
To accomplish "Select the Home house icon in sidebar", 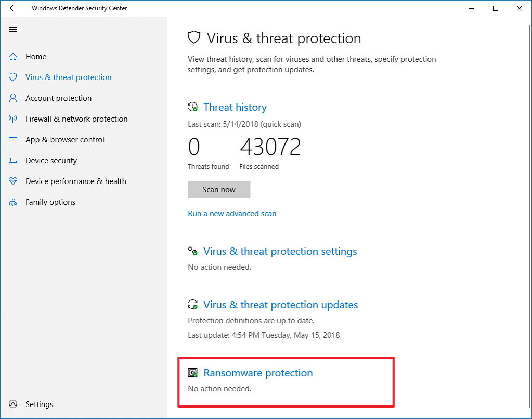I will tap(13, 56).
